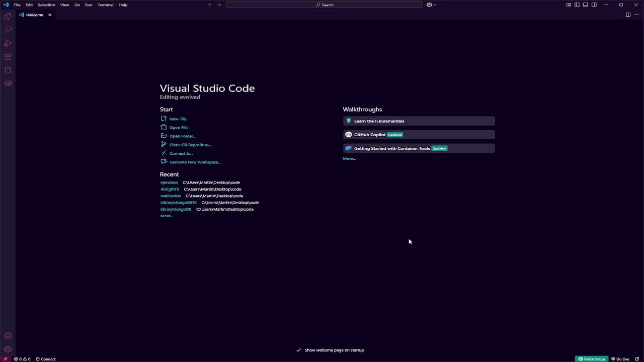Open recent folder ejercicios
Screen dimensions: 644x362
[169, 183]
